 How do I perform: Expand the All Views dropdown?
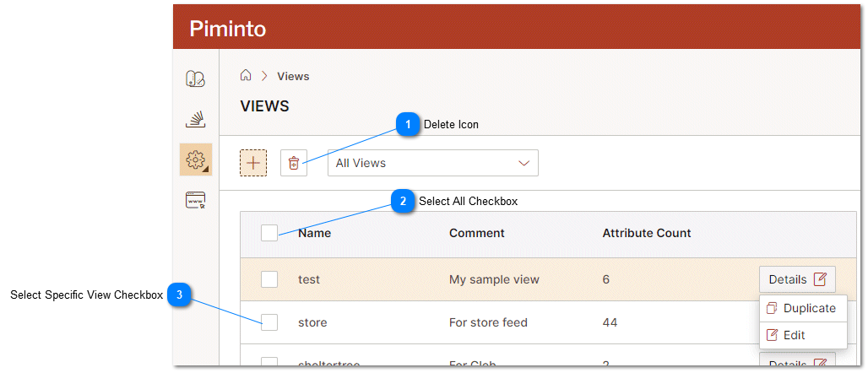click(432, 163)
